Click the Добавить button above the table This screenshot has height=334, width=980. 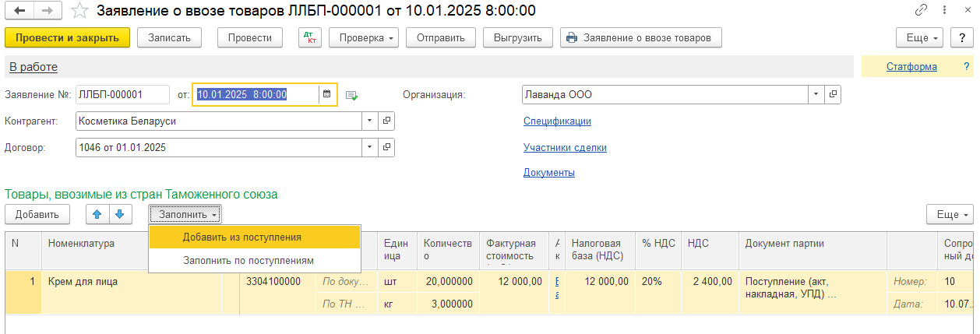tap(37, 214)
